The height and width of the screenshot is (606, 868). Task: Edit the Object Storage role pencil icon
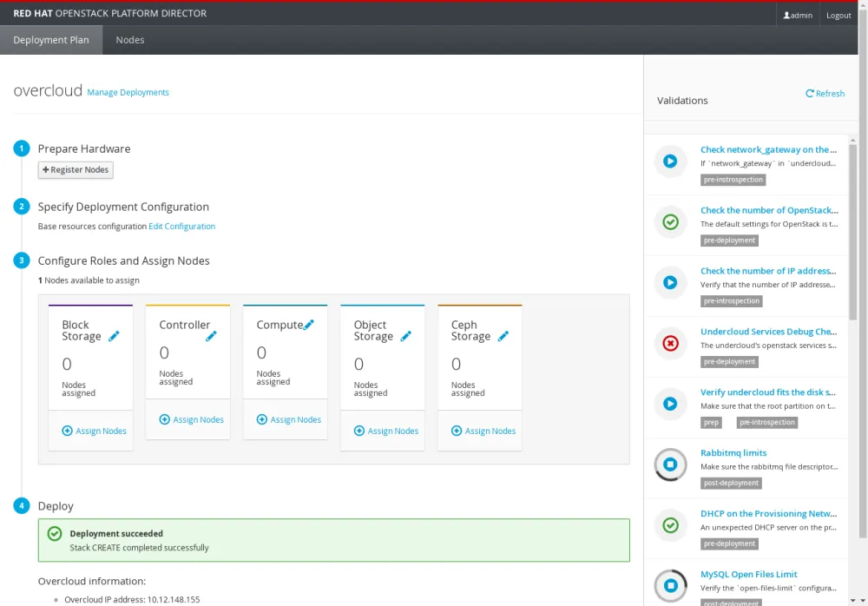[405, 337]
